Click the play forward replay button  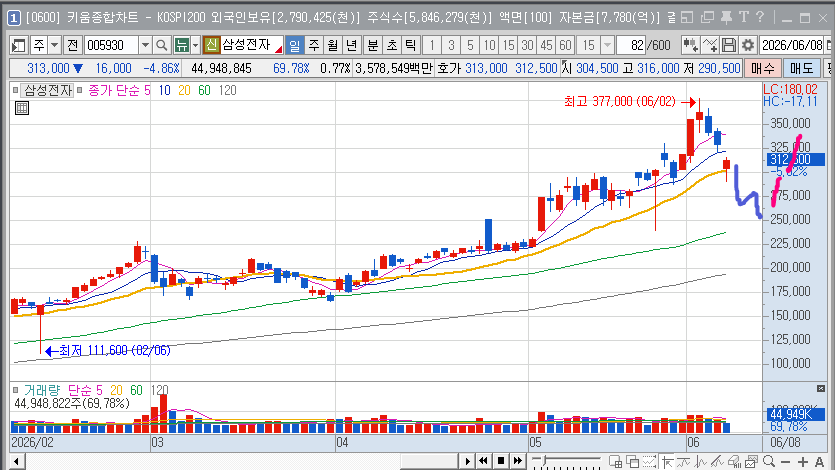[x=467, y=461]
